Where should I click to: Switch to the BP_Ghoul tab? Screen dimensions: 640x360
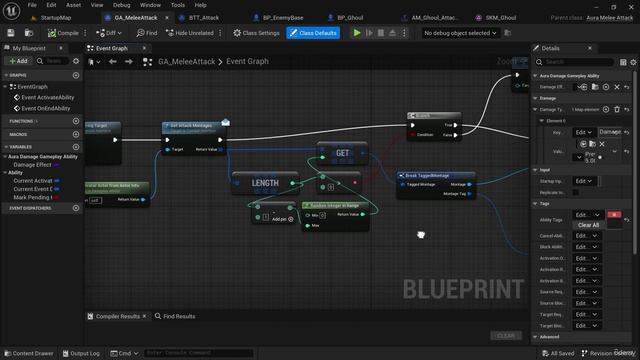point(350,18)
